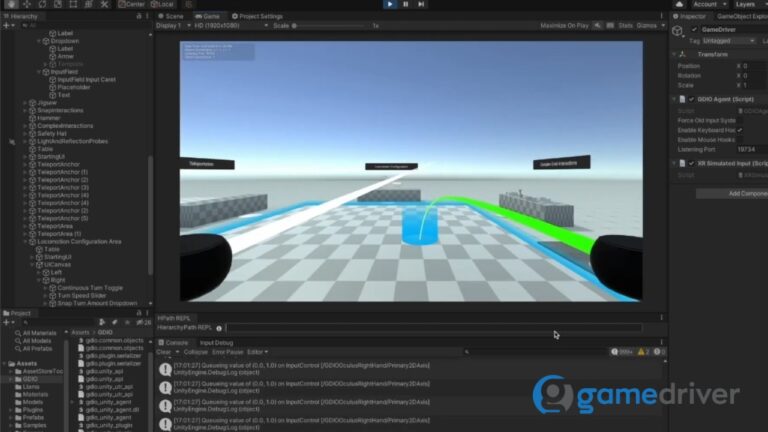The width and height of the screenshot is (768, 432).
Task: Toggle console warning count filter
Action: pyautogui.click(x=643, y=352)
